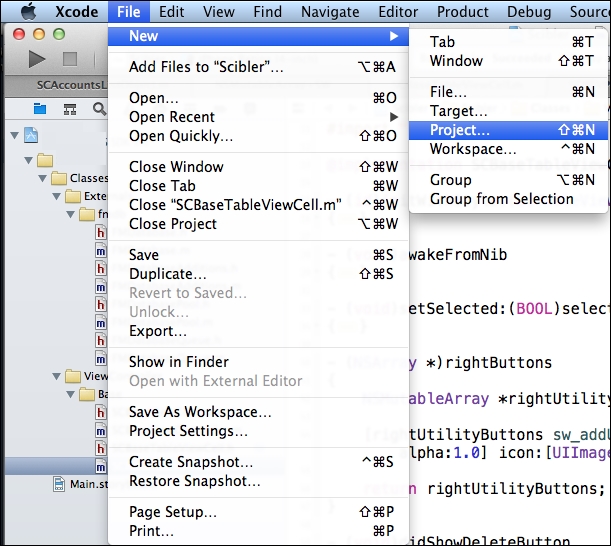Select Restore Snapshot…

point(258,481)
